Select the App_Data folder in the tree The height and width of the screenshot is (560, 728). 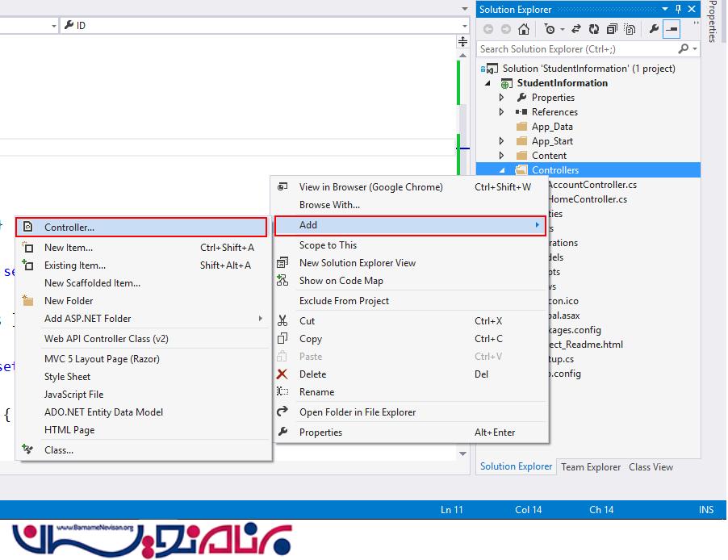(x=552, y=127)
